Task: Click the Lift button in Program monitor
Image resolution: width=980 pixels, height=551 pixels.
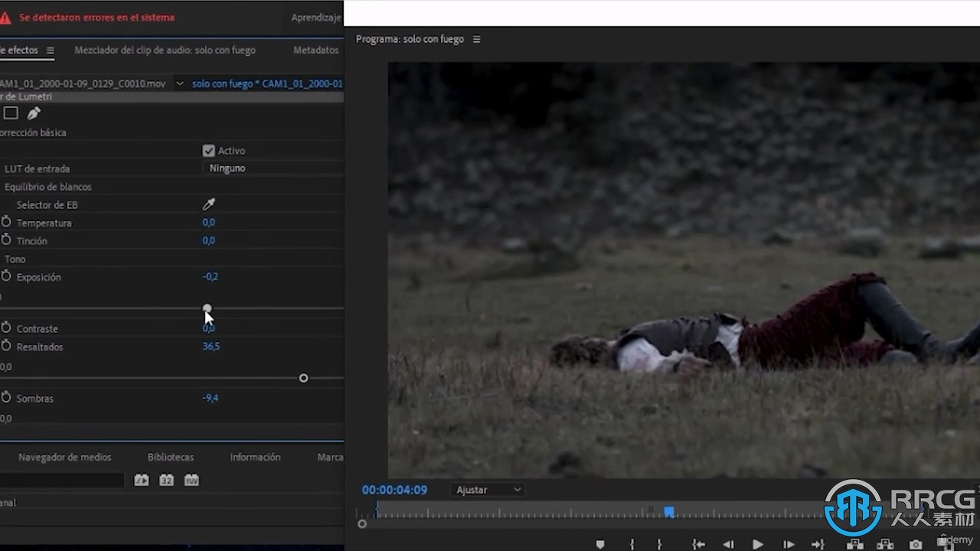Action: 855,544
